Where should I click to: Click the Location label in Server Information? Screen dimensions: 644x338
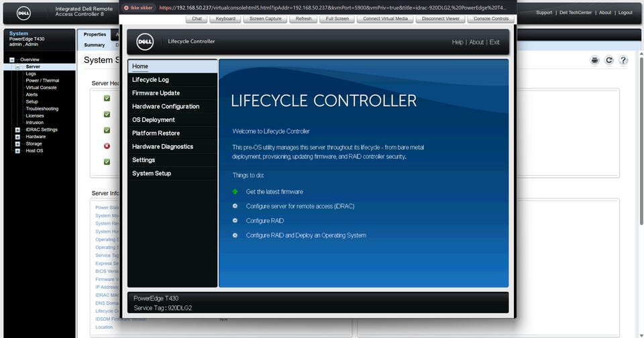point(104,327)
